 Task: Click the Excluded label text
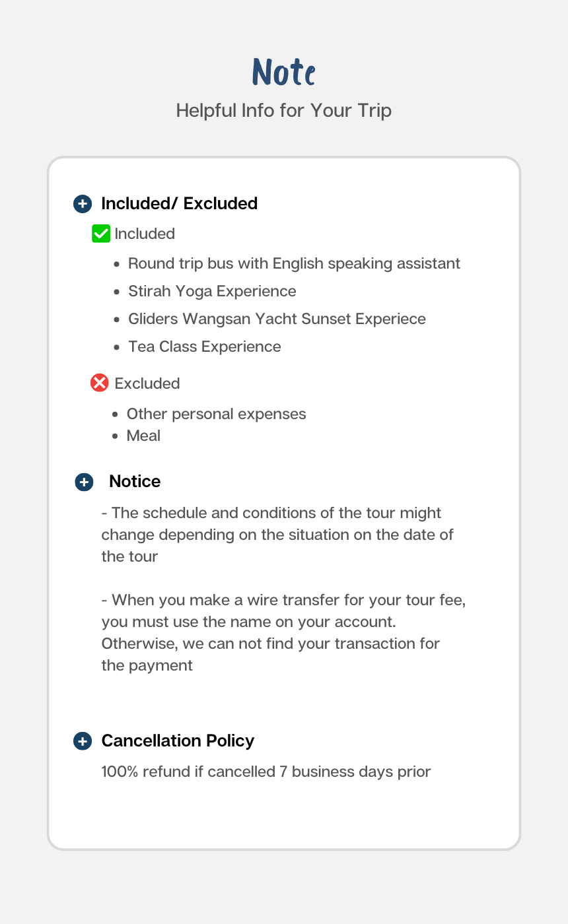point(147,383)
